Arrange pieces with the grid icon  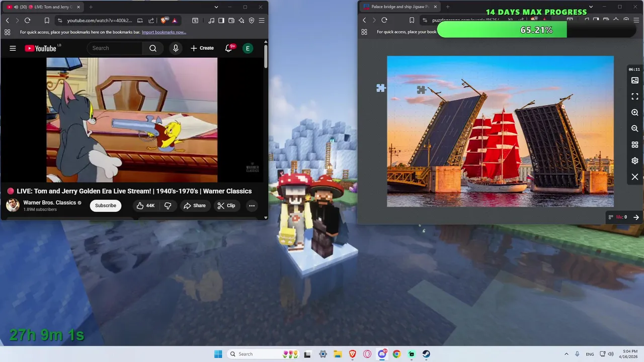(635, 145)
